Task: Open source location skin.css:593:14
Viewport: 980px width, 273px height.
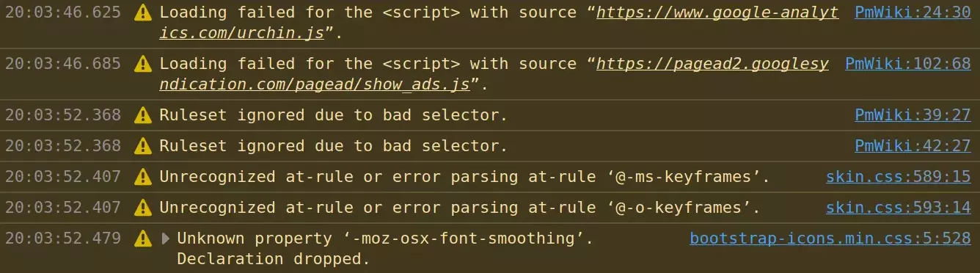Action: (899, 208)
